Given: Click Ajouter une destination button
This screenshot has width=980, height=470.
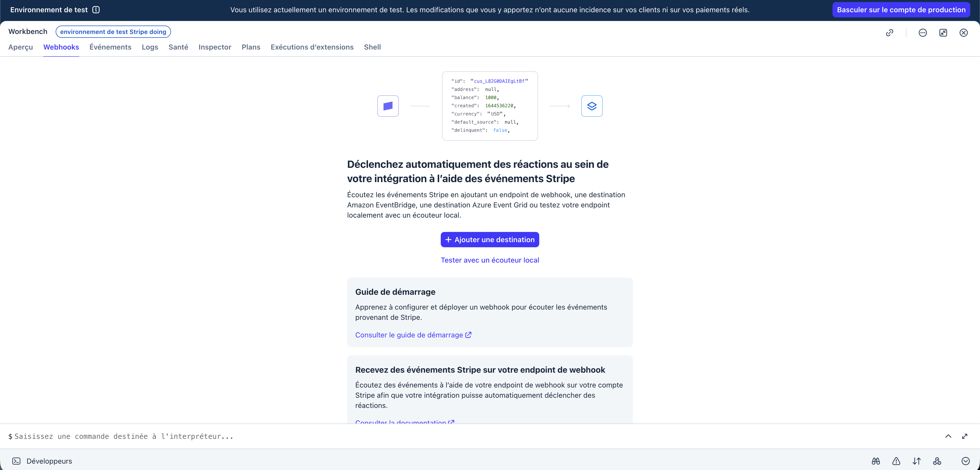Looking at the screenshot, I should click(x=490, y=240).
